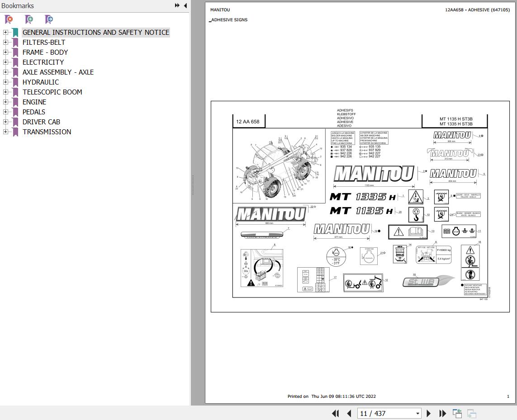Screen dimensions: 517x420
Task: Go to the next page
Action: tap(428, 413)
